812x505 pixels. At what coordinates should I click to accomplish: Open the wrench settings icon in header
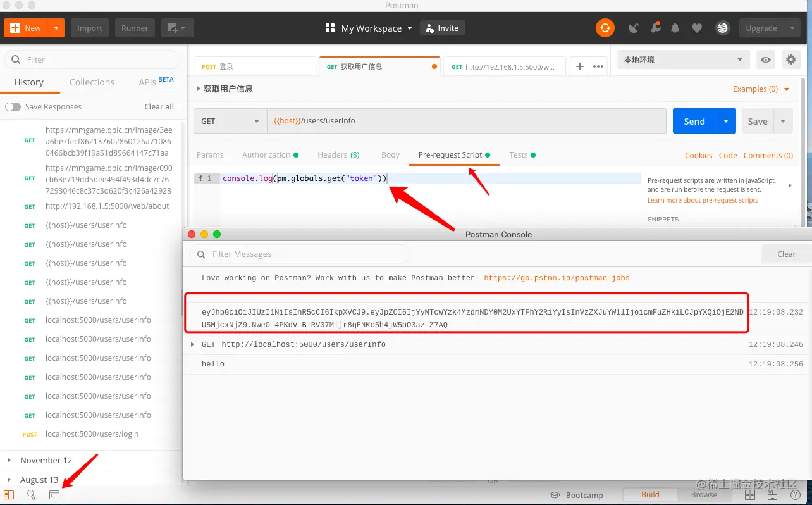pos(655,28)
